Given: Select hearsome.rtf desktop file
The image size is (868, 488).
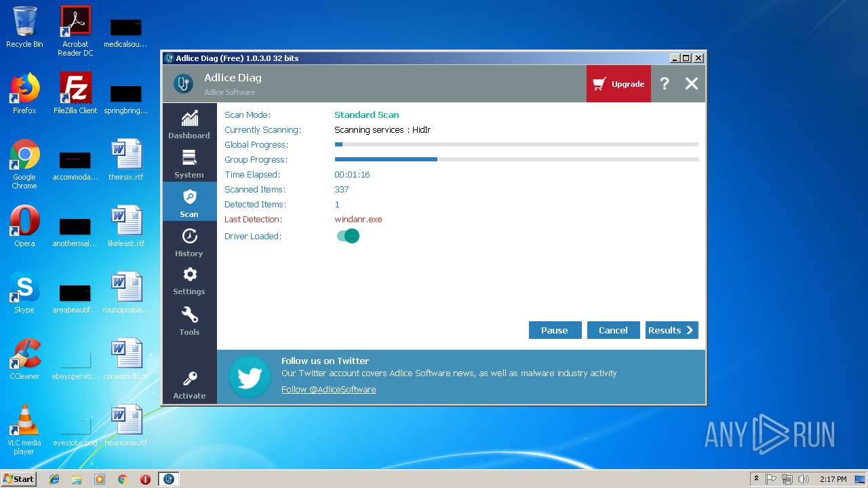Looking at the screenshot, I should [126, 426].
